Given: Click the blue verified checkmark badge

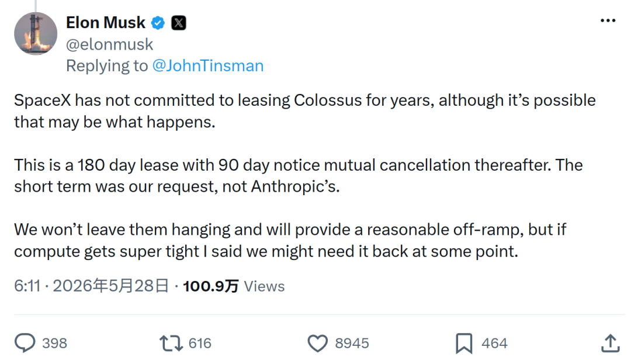Looking at the screenshot, I should tap(158, 23).
